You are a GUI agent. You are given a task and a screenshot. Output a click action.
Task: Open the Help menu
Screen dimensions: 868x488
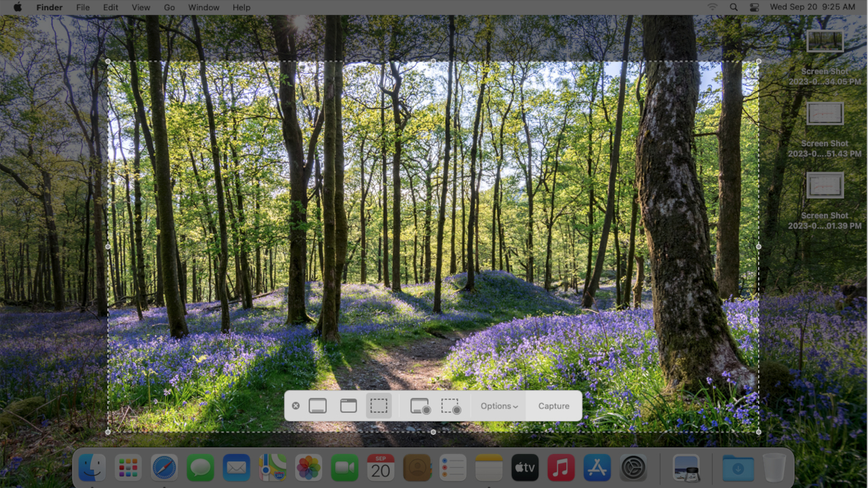coord(241,7)
